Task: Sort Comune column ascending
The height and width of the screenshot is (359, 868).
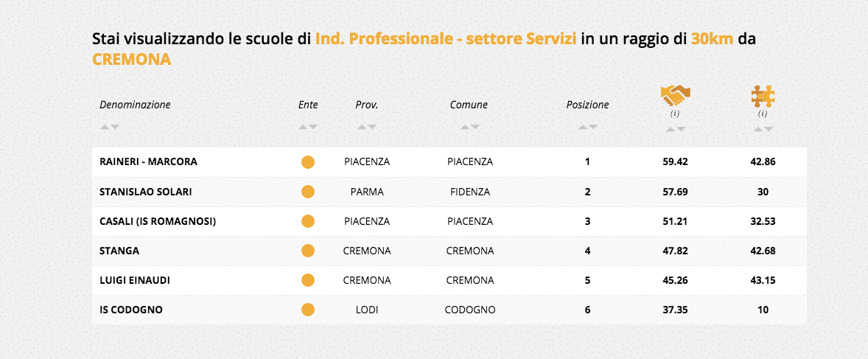Action: click(465, 128)
